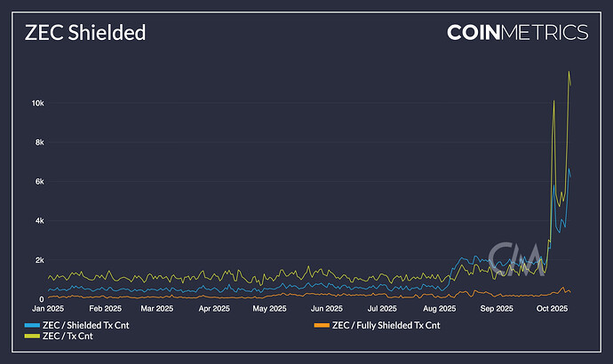613x364 pixels.
Task: Click the blue line peak in October
Action: click(x=569, y=169)
